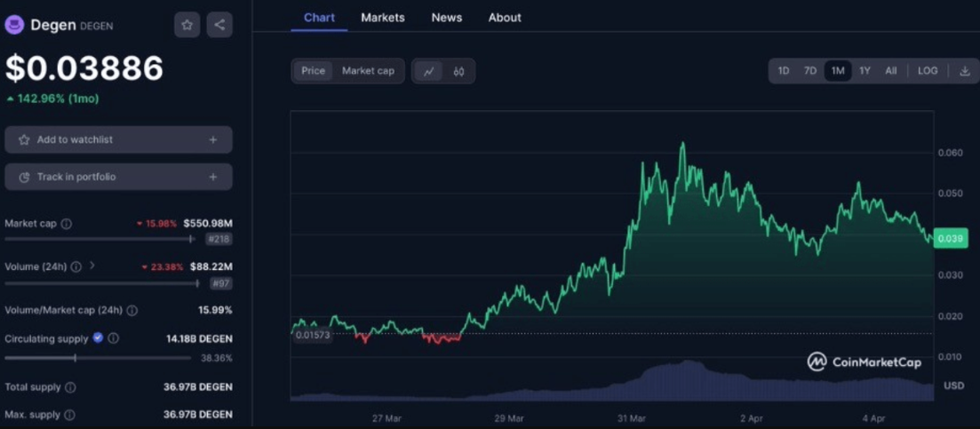Click the star icon in Add to watchlist
The width and height of the screenshot is (980, 429).
pos(24,139)
